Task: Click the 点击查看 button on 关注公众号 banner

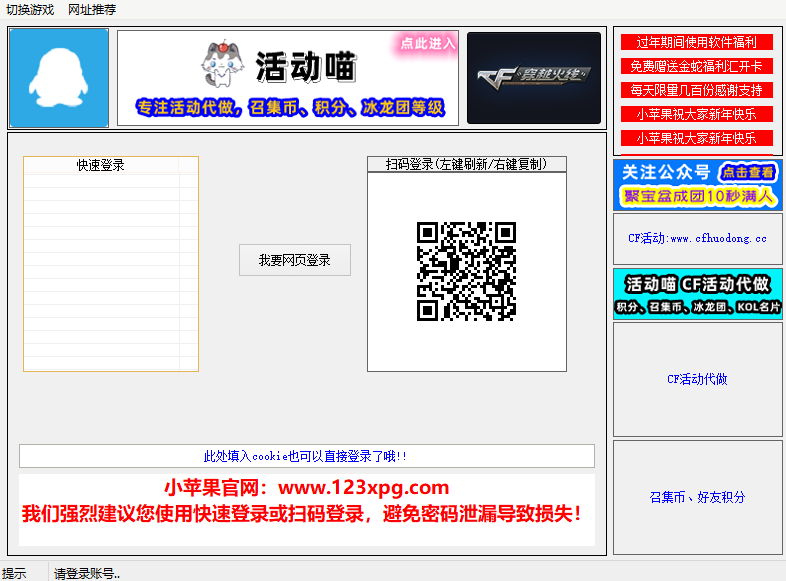Action: click(748, 172)
